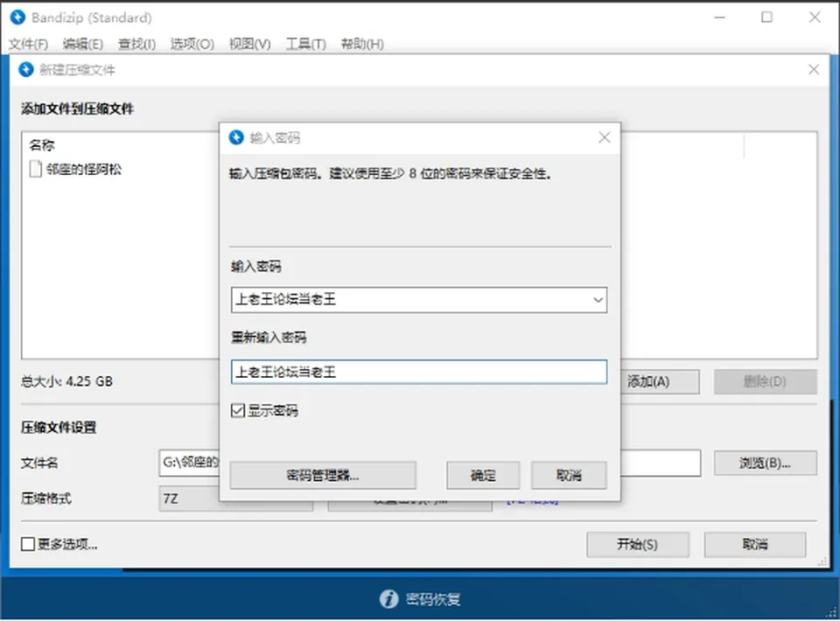Close the 输入密码 dialog
The height and width of the screenshot is (621, 840).
[605, 137]
